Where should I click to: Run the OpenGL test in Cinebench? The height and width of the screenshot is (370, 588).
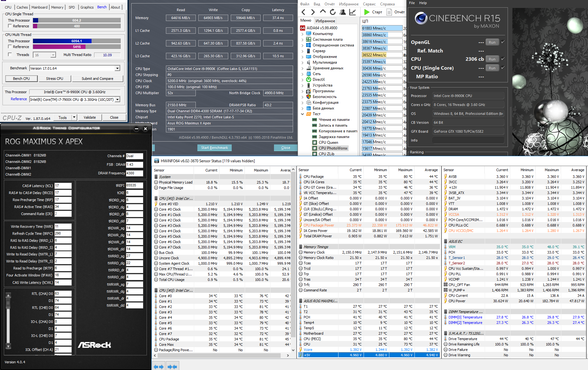point(492,42)
